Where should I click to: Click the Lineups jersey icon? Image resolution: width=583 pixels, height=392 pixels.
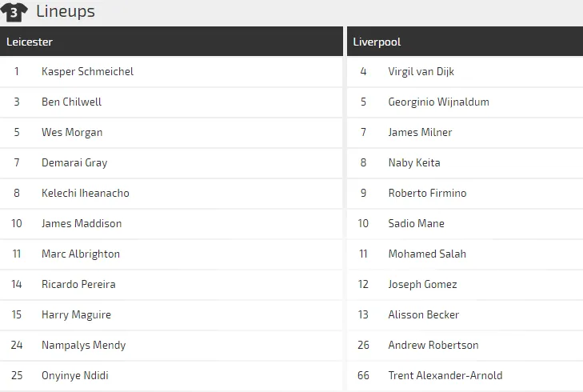point(14,12)
